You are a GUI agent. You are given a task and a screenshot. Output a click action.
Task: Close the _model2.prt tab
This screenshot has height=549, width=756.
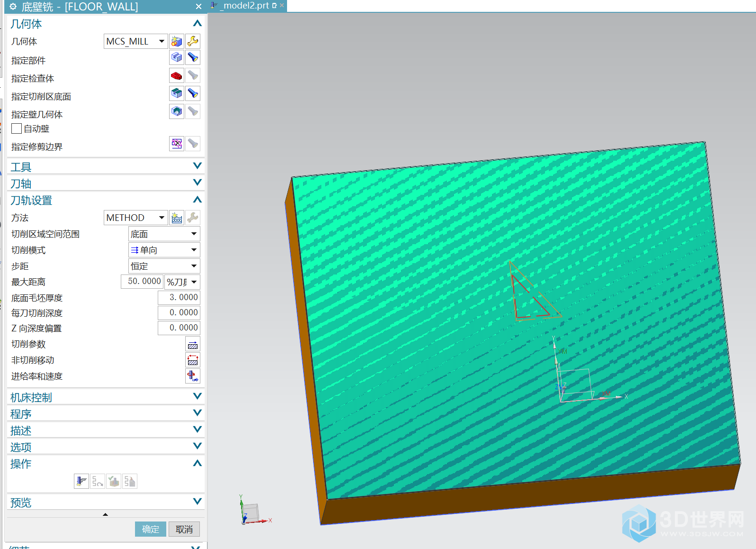pyautogui.click(x=282, y=6)
